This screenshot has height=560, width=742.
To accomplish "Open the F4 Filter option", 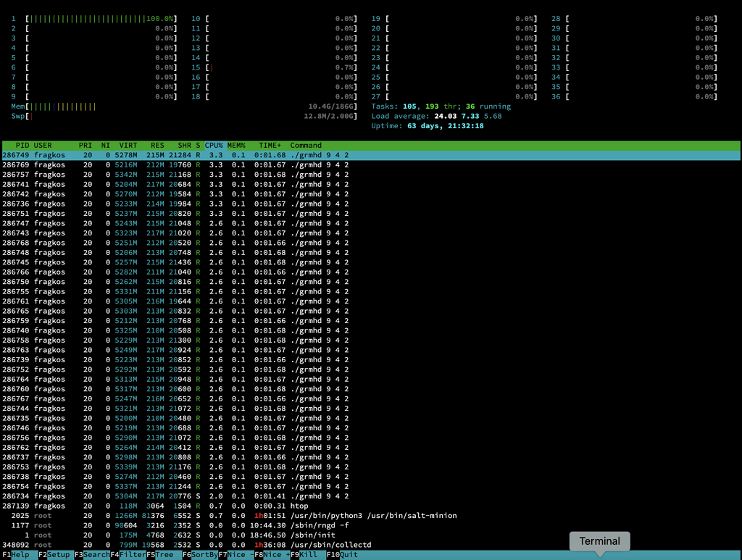I will [128, 555].
